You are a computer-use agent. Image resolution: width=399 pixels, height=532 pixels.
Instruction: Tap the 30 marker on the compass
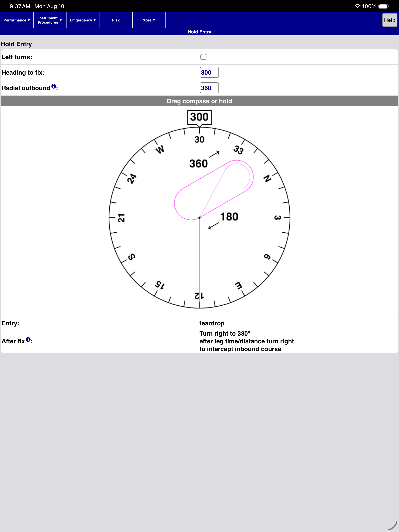pyautogui.click(x=199, y=140)
